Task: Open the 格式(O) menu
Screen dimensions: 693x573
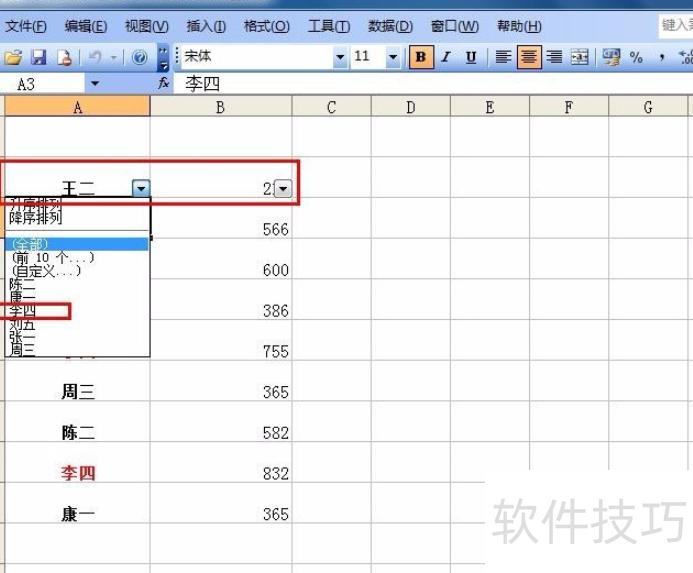Action: 267,27
